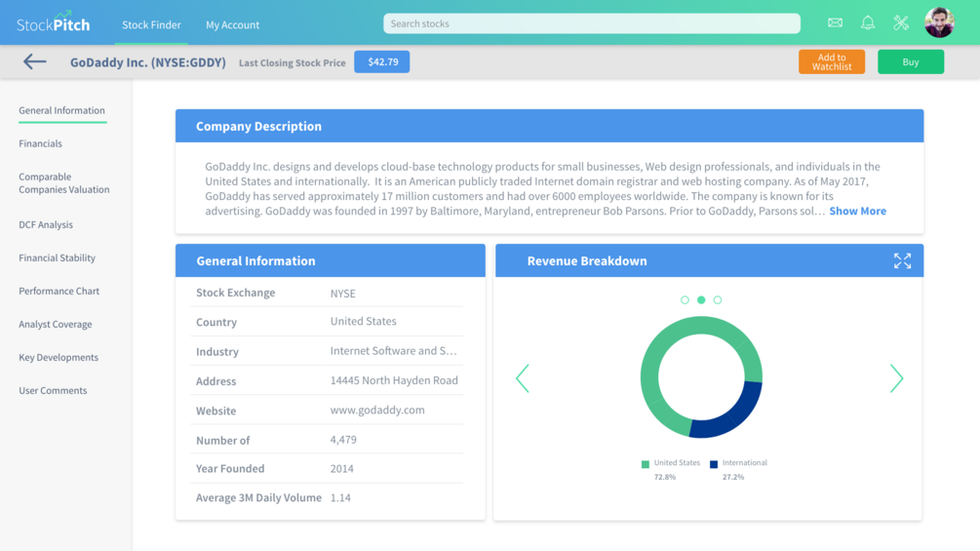Viewport: 980px width, 551px height.
Task: Open the Stock Finder tab
Action: click(x=151, y=24)
